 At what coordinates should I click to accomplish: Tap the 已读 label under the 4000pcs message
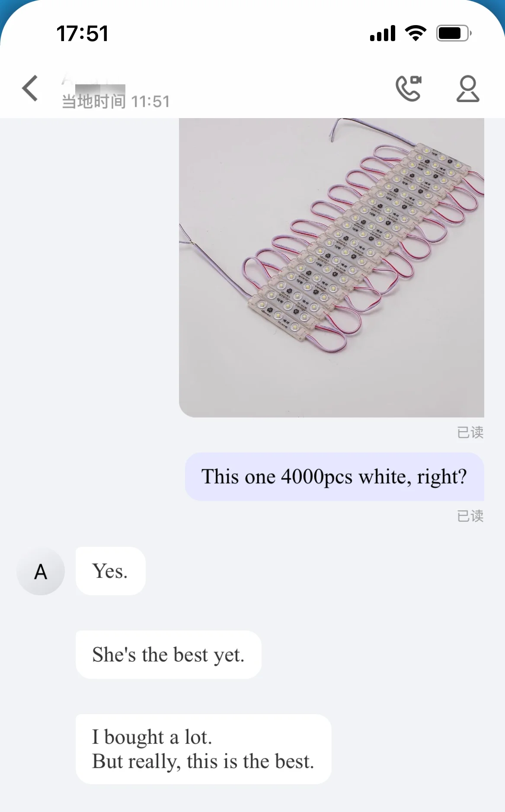[470, 516]
